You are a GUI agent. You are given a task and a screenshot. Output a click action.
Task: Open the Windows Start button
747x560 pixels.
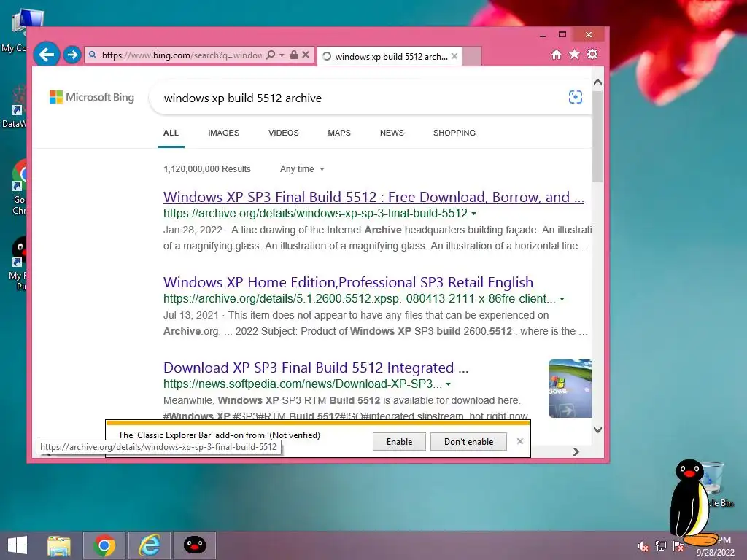[x=18, y=545]
